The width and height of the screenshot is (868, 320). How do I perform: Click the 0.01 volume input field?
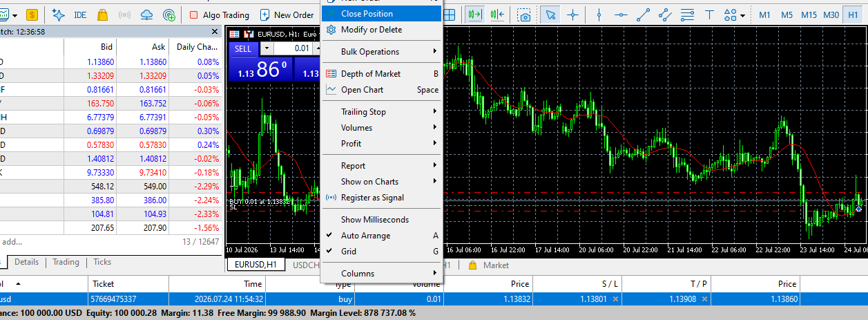tap(294, 48)
